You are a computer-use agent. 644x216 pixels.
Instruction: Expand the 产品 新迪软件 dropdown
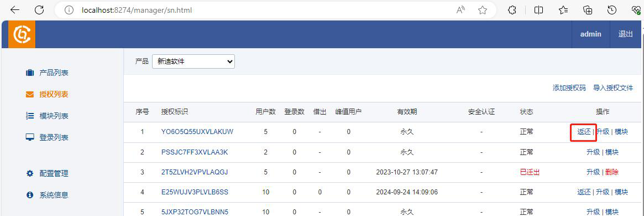point(193,61)
